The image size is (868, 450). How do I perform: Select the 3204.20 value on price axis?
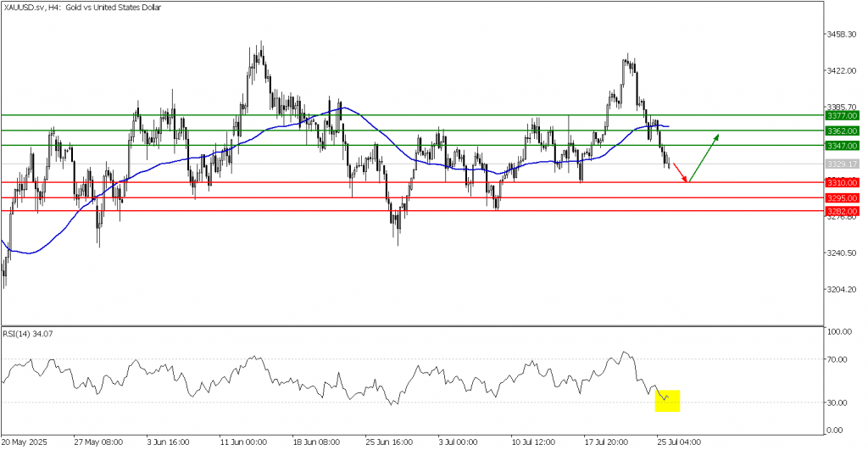pos(841,290)
